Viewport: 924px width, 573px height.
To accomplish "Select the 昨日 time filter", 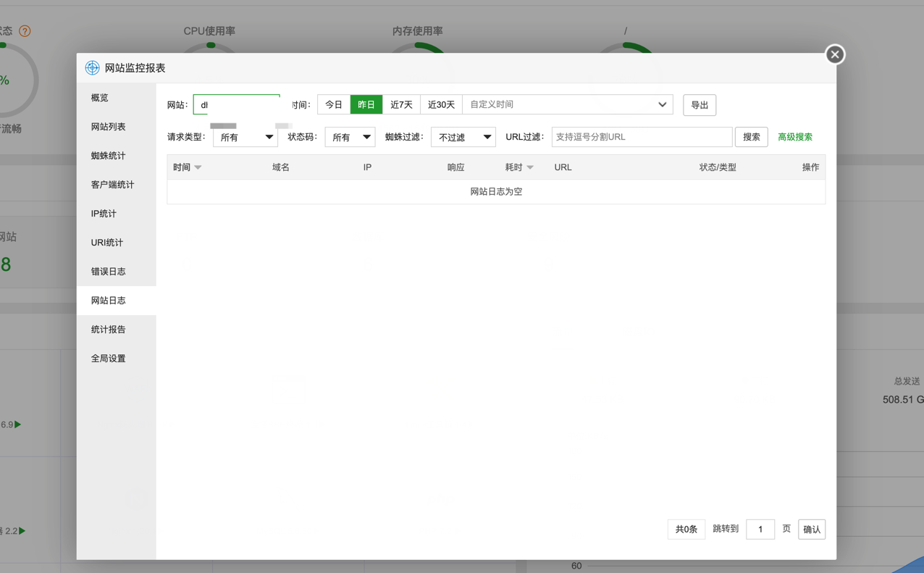I will coord(366,104).
